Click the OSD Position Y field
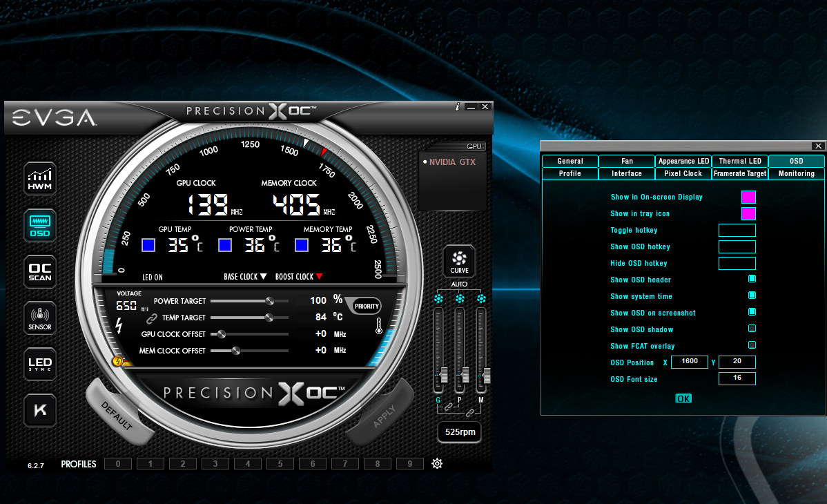The height and width of the screenshot is (504, 827). (737, 362)
